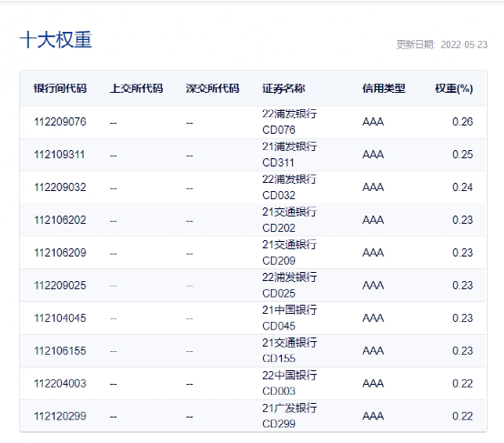The width and height of the screenshot is (504, 443).
Task: Click security name 22中国银行 CD003
Action: [289, 384]
